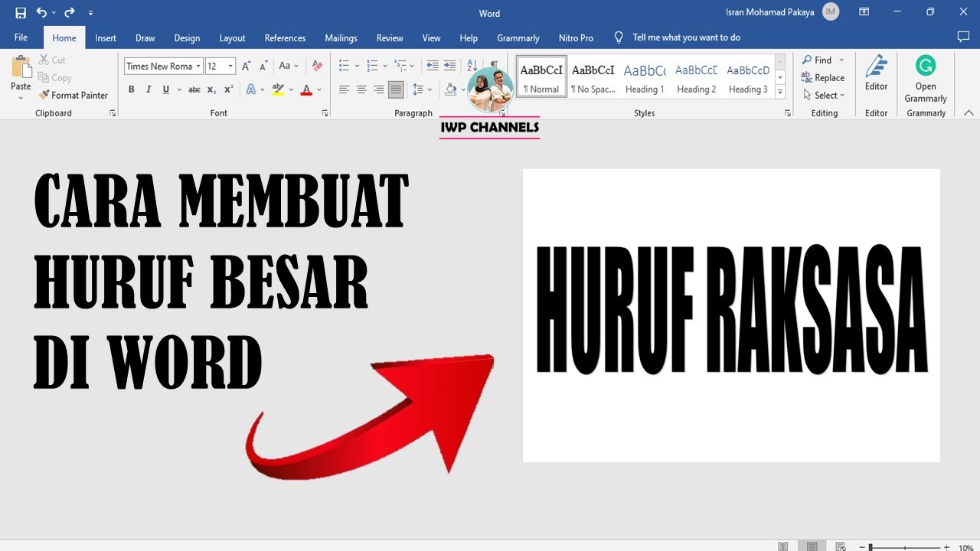This screenshot has width=980, height=551.
Task: Click the Tell me what you want to do box
Action: (x=686, y=37)
